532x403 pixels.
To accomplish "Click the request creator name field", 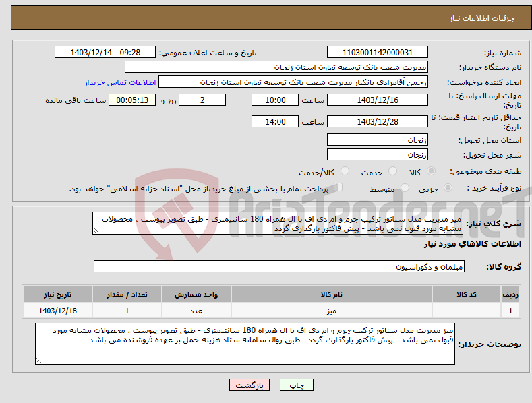I will pyautogui.click(x=293, y=82).
